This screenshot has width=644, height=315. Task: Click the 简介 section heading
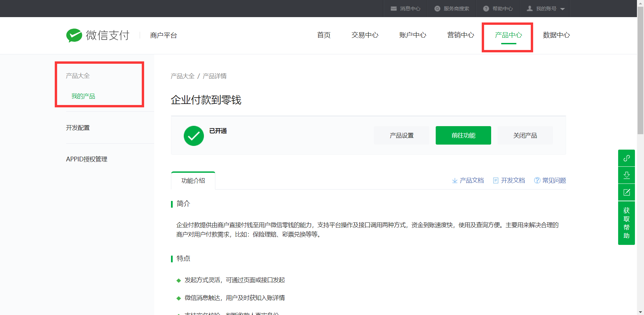(183, 204)
